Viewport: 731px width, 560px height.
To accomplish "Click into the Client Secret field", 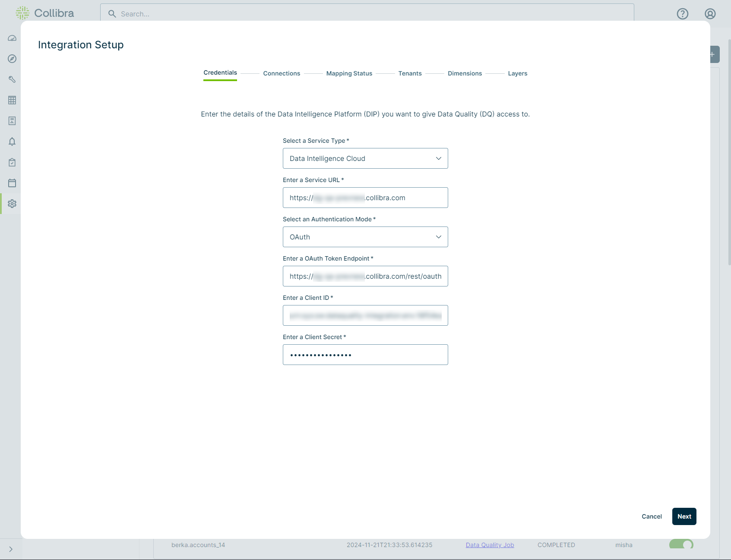I will pos(365,355).
